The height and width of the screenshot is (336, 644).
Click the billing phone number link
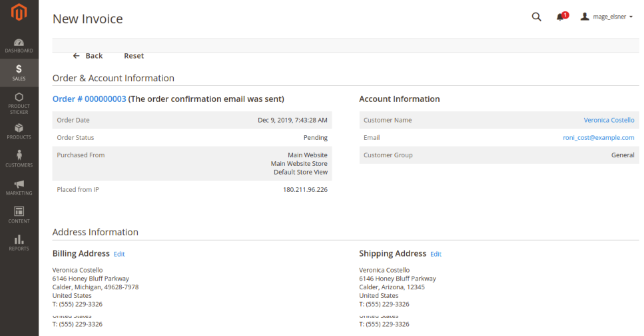click(81, 304)
